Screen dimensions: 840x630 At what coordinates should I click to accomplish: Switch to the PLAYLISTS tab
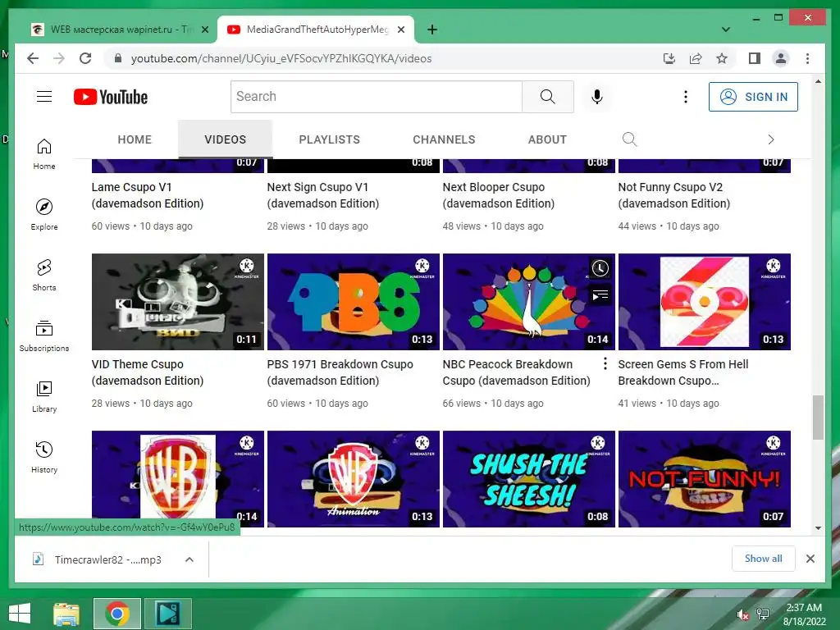330,139
